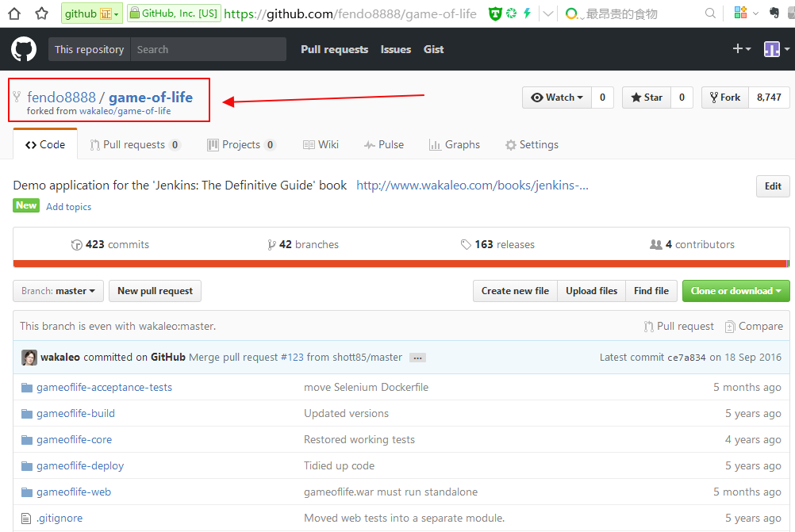The image size is (795, 532).
Task: Open Gist in top navigation
Action: point(433,50)
